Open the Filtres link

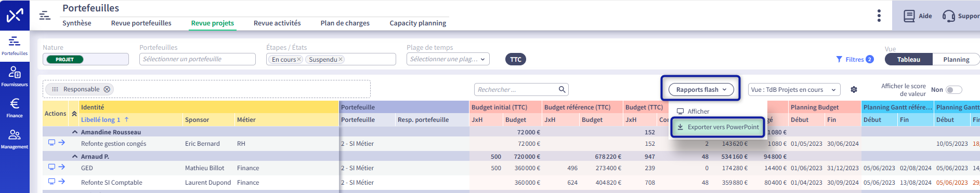pyautogui.click(x=854, y=60)
